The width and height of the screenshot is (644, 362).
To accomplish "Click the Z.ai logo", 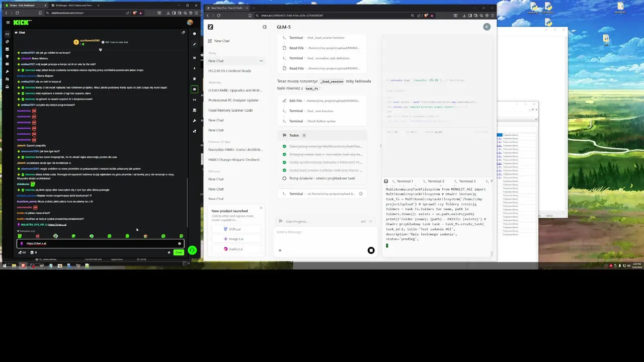I will [x=210, y=27].
